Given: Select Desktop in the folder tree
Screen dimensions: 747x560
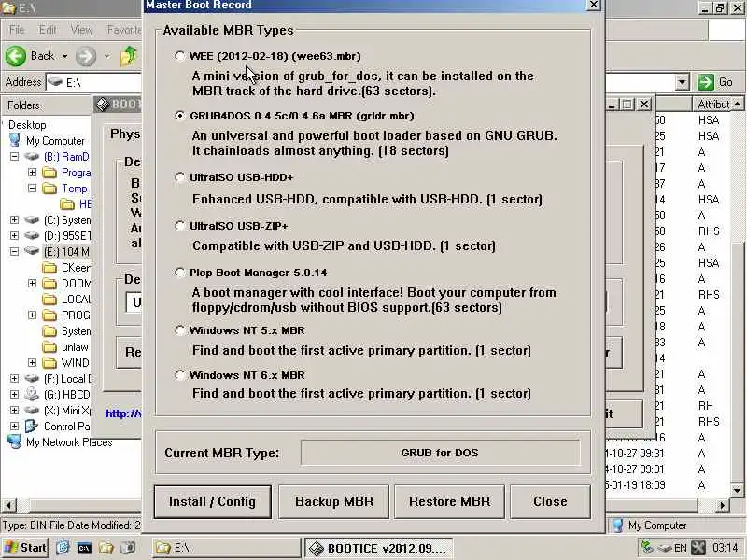Looking at the screenshot, I should [x=27, y=125].
